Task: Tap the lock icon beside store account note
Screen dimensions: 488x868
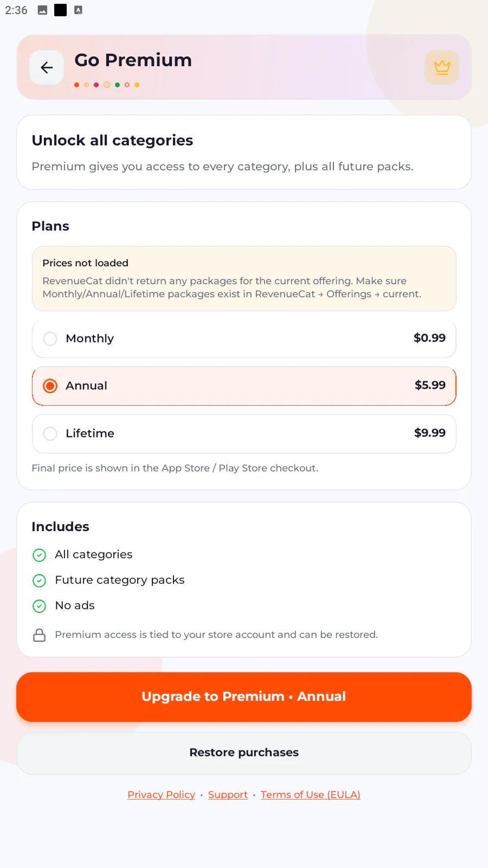Action: coord(40,635)
